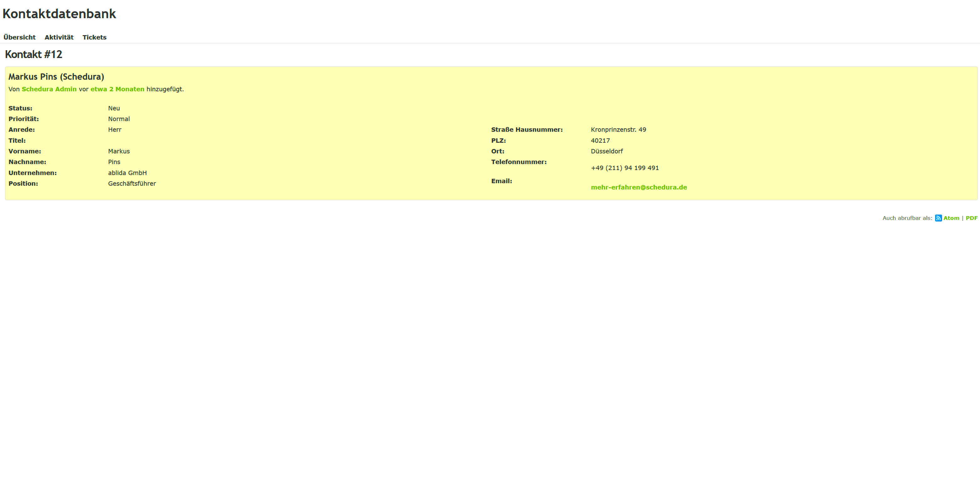Click the 'etwa 2 Monaten' time link
The width and height of the screenshot is (980, 490).
pos(117,89)
